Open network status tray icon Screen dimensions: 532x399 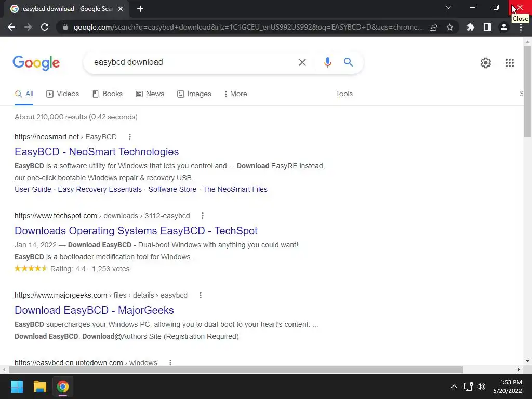[469, 387]
